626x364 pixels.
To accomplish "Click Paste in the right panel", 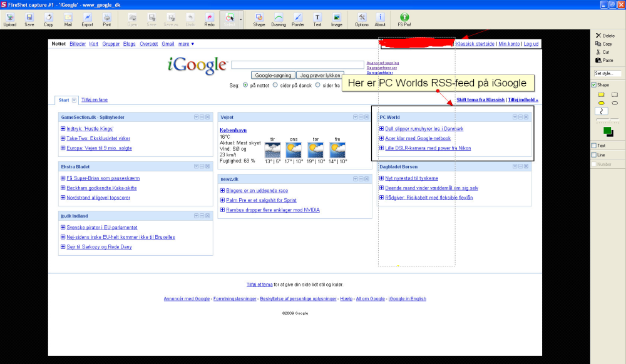I will point(605,61).
